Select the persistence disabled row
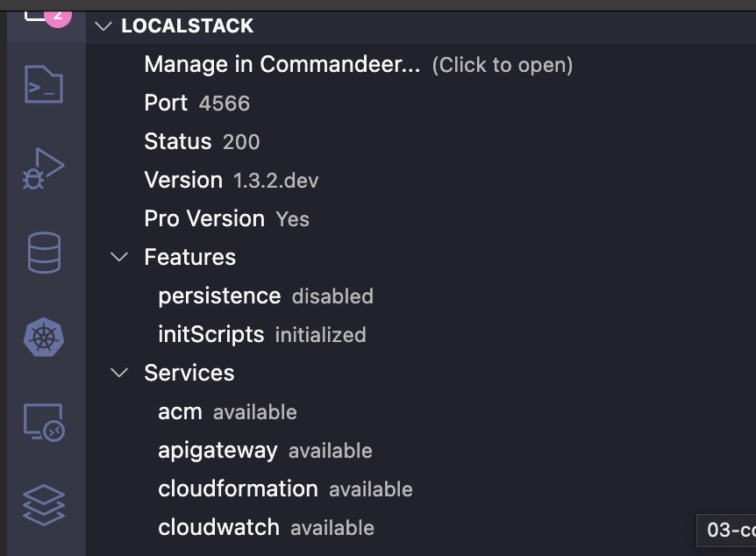The image size is (756, 556). click(x=421, y=296)
